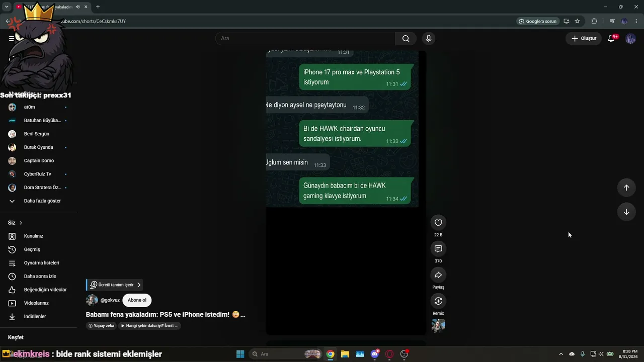Open the CyberRulz Tv subscription channel
This screenshot has width=644, height=362.
click(38, 174)
